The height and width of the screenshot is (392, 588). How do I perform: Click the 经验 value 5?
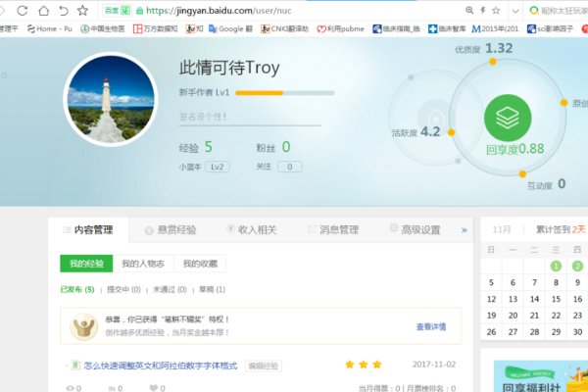209,147
